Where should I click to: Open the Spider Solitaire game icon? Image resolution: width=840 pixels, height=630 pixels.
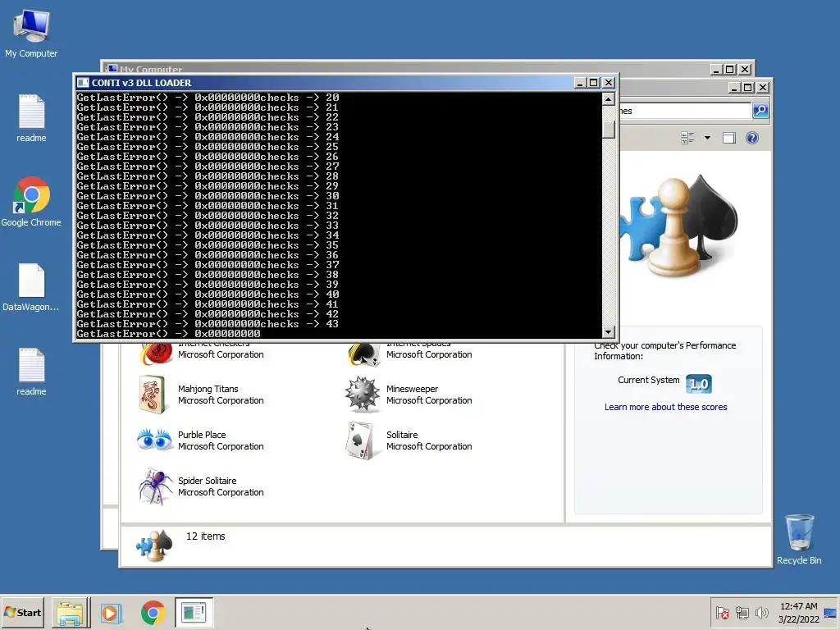(x=155, y=486)
